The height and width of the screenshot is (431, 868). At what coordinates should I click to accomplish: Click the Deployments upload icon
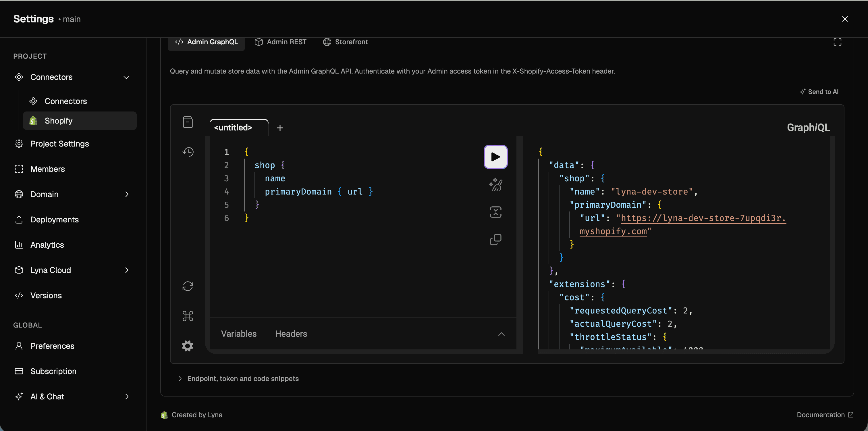click(19, 219)
